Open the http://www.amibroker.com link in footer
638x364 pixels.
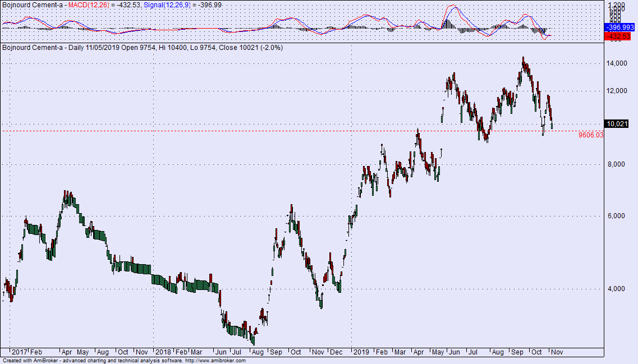click(x=215, y=361)
